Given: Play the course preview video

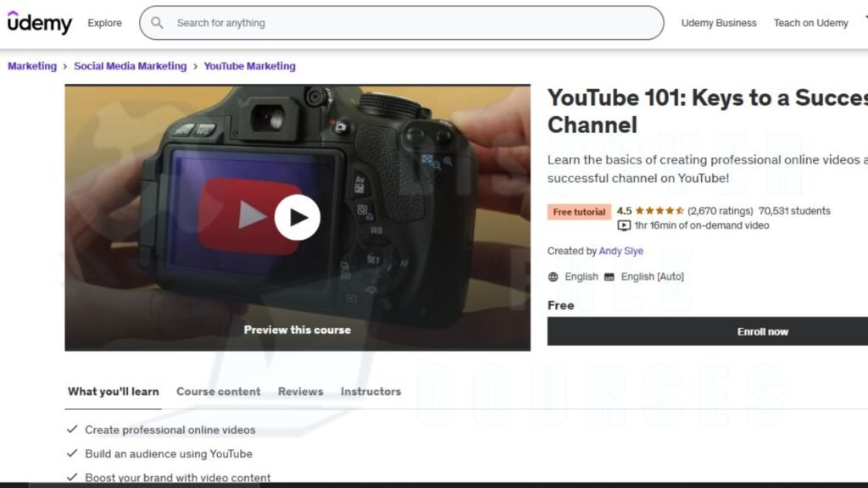Looking at the screenshot, I should (x=298, y=218).
